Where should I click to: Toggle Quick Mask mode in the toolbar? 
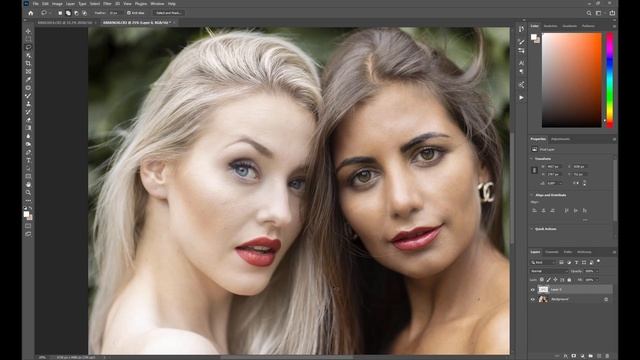pyautogui.click(x=28, y=226)
